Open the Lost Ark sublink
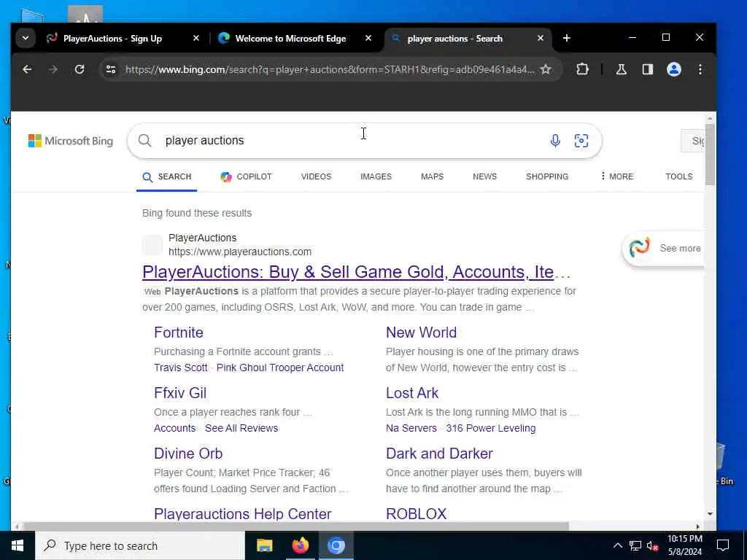The height and width of the screenshot is (560, 747). point(412,393)
